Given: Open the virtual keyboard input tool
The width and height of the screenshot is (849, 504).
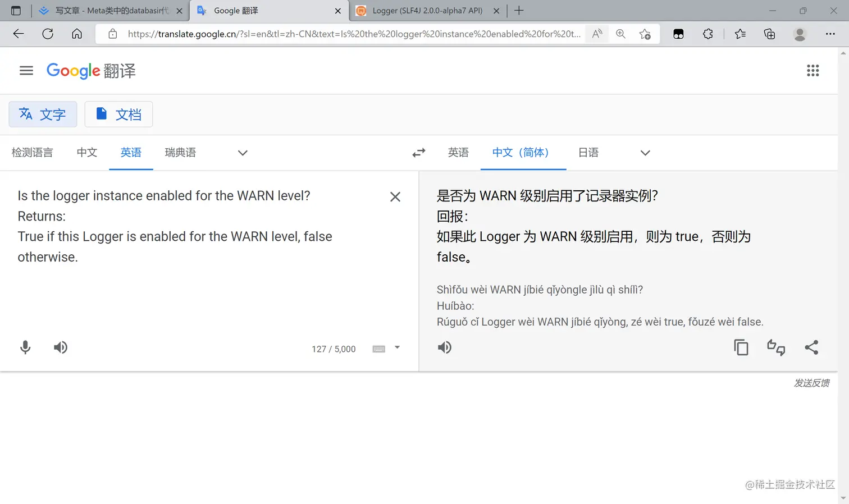Looking at the screenshot, I should 379,349.
